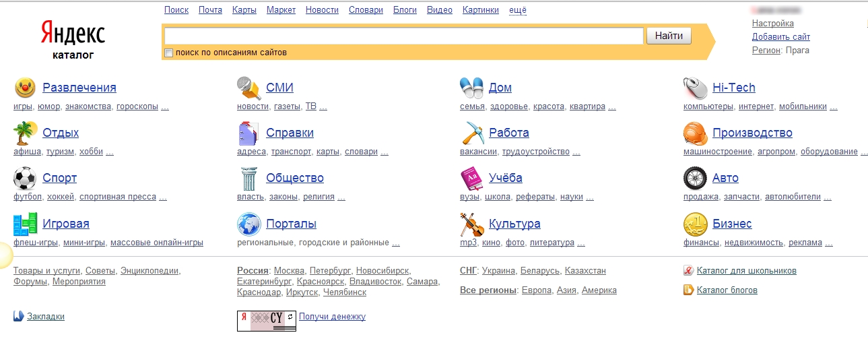Click the pickaxe Работа icon
This screenshot has height=345, width=868.
(x=473, y=133)
